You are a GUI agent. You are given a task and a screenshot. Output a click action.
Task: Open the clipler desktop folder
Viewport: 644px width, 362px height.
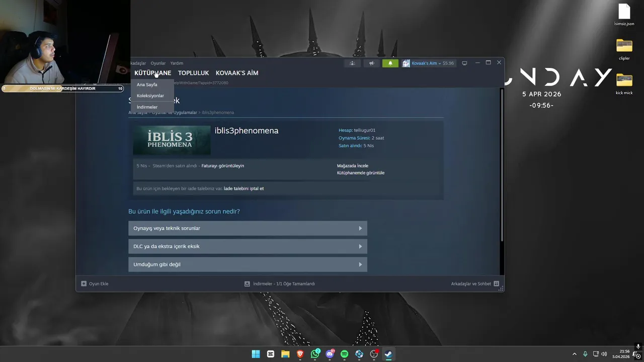pos(624,49)
